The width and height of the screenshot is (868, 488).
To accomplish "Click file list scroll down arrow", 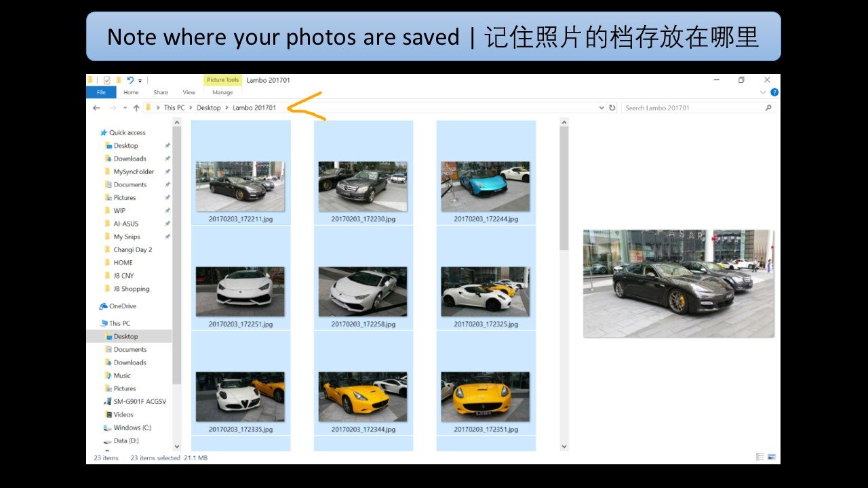I will tap(564, 447).
